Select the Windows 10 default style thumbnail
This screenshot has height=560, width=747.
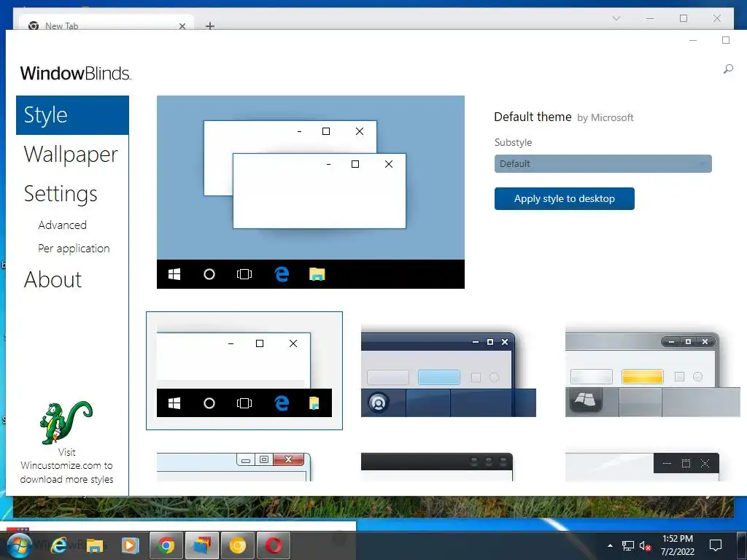(x=244, y=370)
